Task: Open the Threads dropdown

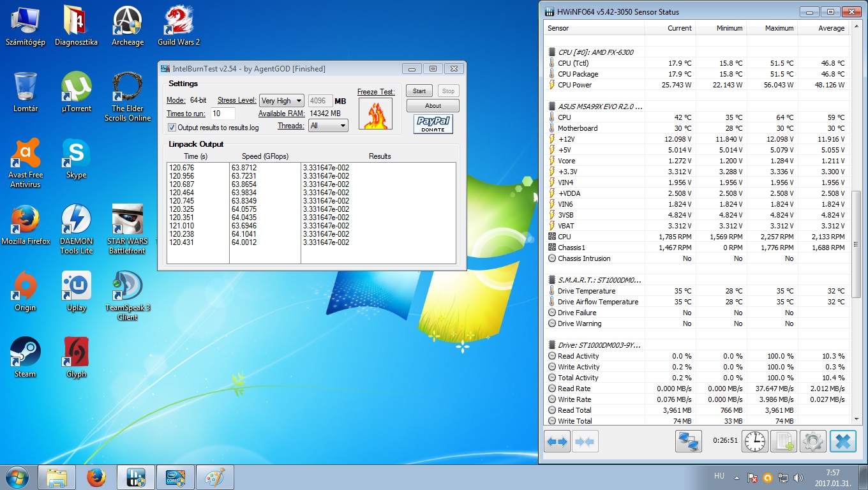Action: coord(328,126)
